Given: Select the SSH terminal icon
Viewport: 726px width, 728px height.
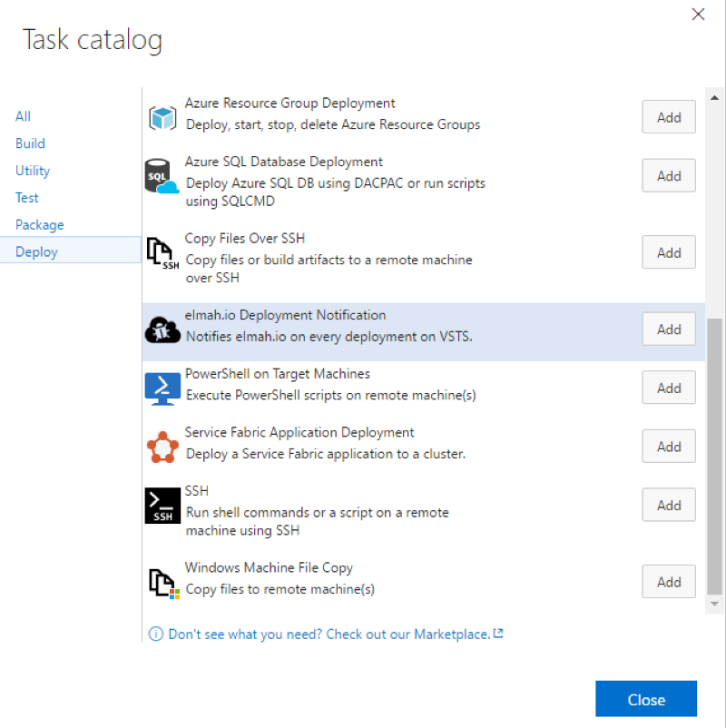Looking at the screenshot, I should 162,505.
